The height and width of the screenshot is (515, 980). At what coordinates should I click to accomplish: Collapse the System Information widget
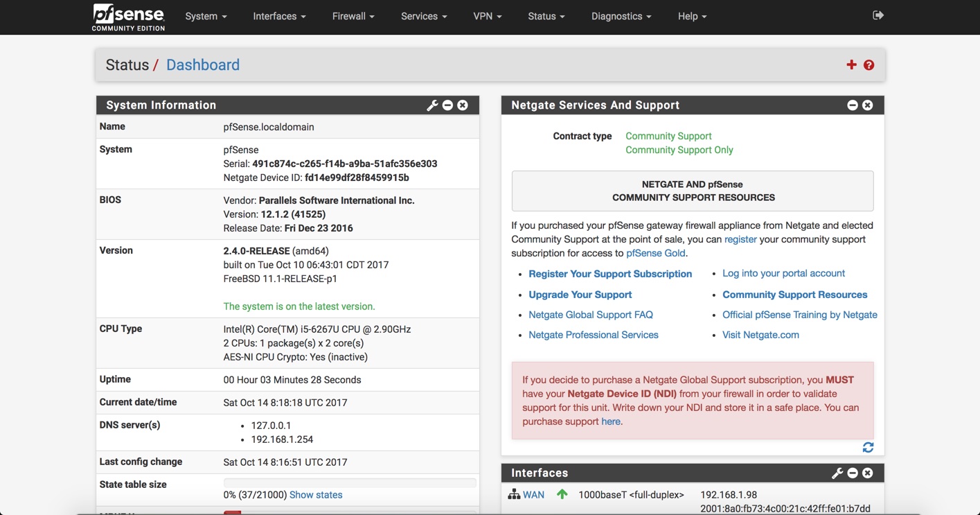pos(447,105)
